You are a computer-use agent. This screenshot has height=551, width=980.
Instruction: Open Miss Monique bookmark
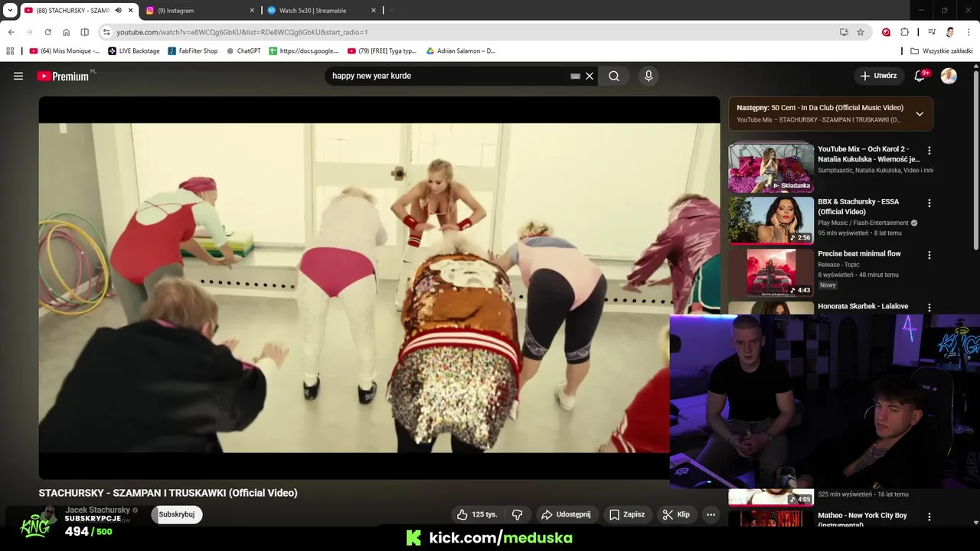[x=64, y=51]
